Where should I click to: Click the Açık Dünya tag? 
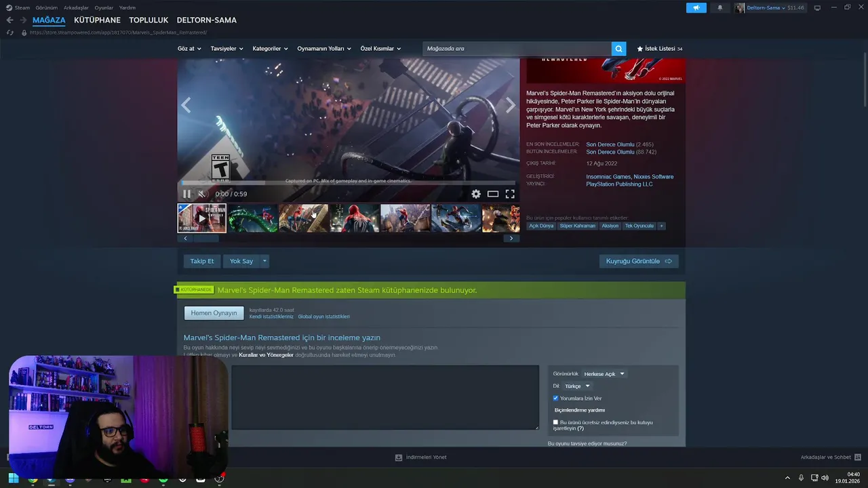[541, 226]
